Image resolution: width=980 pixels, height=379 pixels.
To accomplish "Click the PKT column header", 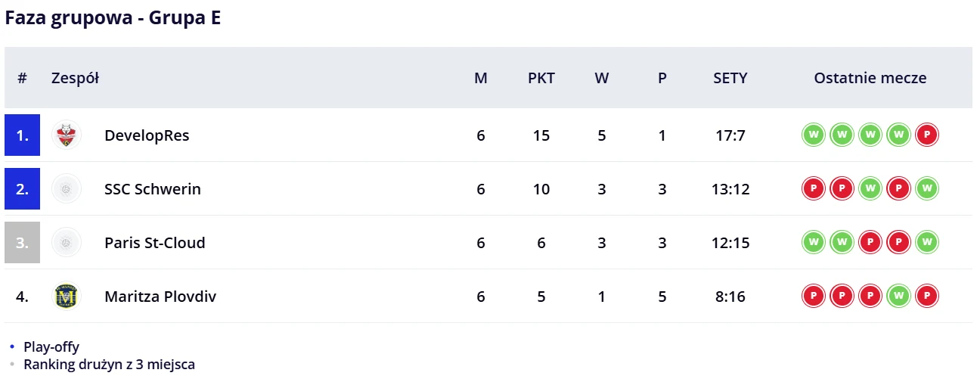I will [541, 78].
